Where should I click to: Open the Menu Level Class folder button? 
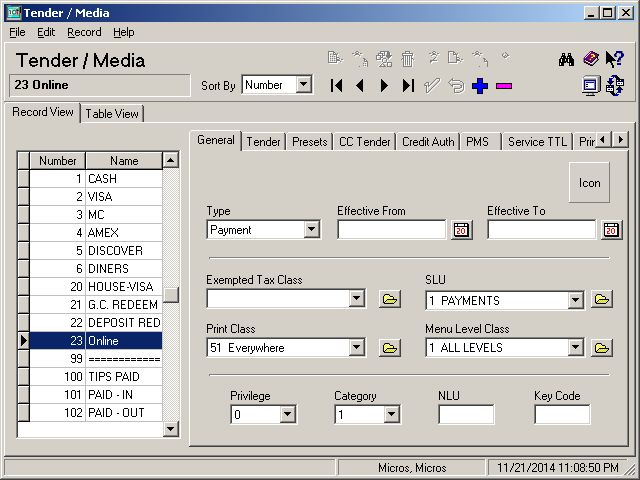(602, 348)
